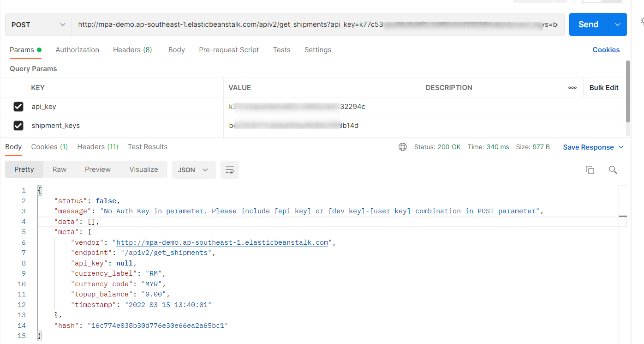Open the Send button arrow options
Screen dimensions: 644x344
[618, 24]
